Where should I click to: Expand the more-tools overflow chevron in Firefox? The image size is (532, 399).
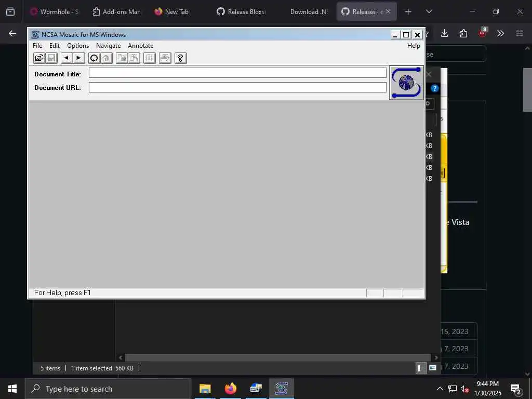pyautogui.click(x=500, y=33)
